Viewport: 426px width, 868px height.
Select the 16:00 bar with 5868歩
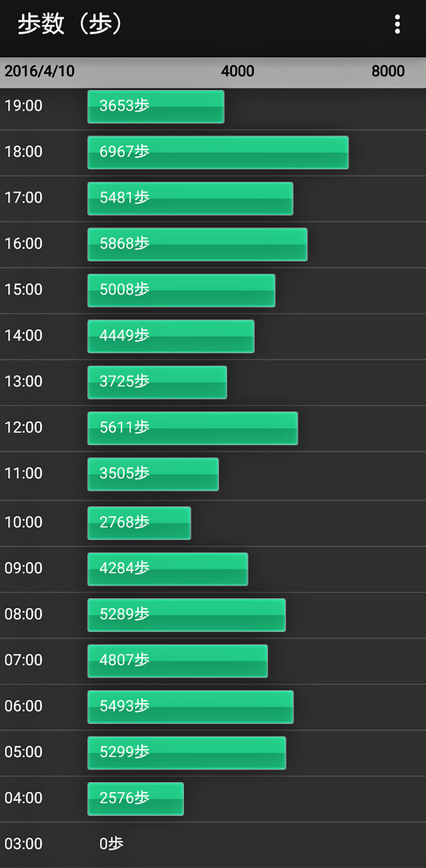198,244
